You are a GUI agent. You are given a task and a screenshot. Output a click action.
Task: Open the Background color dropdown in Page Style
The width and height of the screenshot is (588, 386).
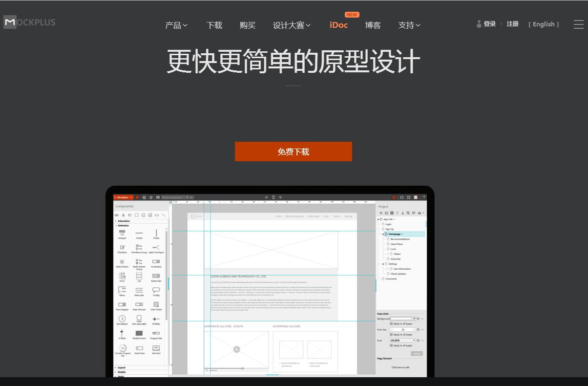pyautogui.click(x=414, y=319)
